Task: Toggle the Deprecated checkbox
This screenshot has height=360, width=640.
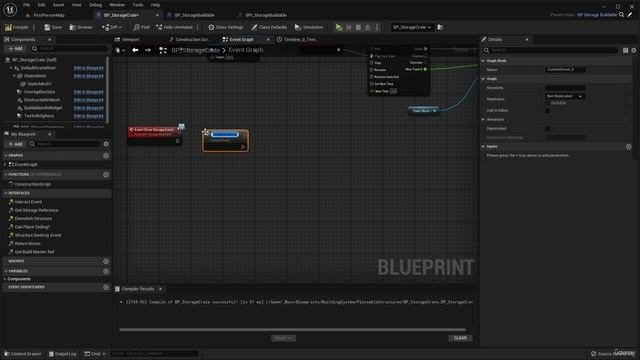Action: click(x=548, y=129)
